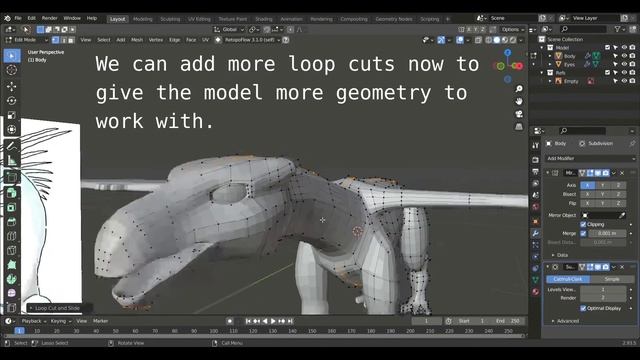Viewport: 640px width, 360px height.
Task: Open the Add Modifier dropdown
Action: (x=590, y=158)
